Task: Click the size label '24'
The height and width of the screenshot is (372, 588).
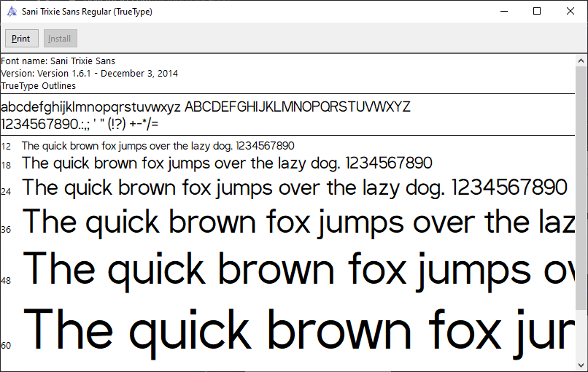Action: click(x=6, y=192)
